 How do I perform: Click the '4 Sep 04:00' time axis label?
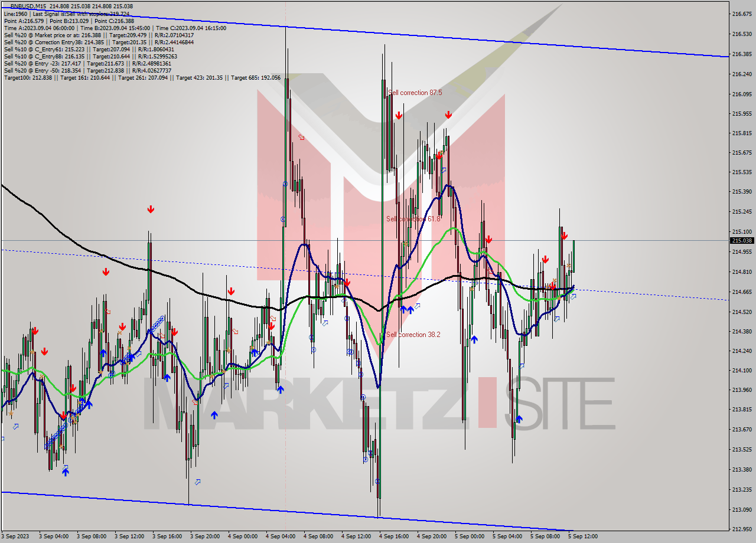click(x=280, y=537)
